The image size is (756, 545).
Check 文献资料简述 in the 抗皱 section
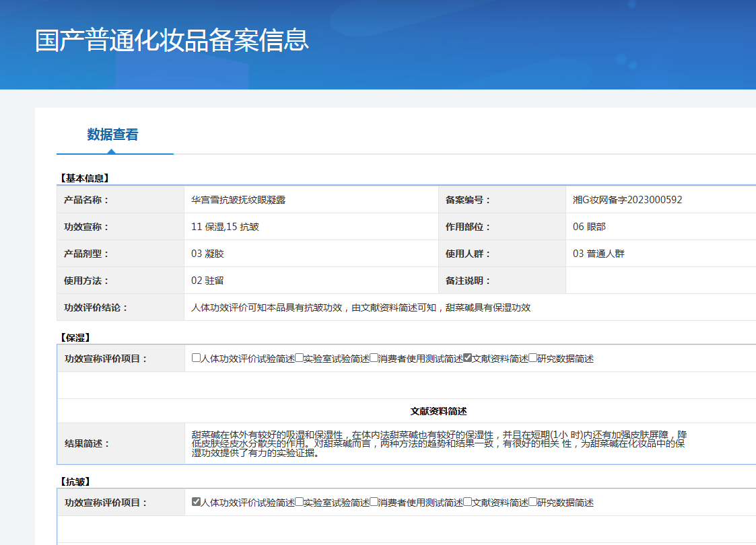[468, 502]
